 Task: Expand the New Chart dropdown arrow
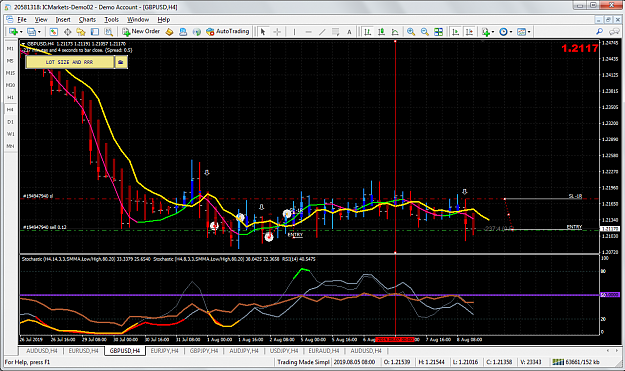(x=21, y=32)
